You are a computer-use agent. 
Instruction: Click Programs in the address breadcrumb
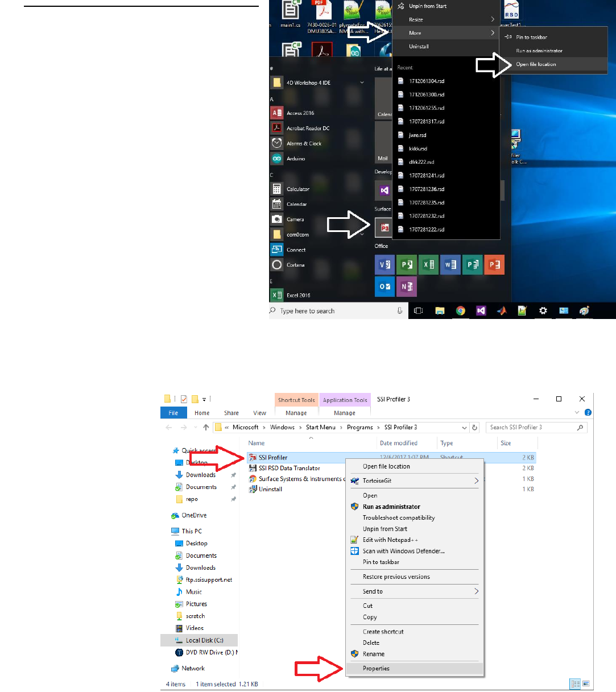[360, 427]
